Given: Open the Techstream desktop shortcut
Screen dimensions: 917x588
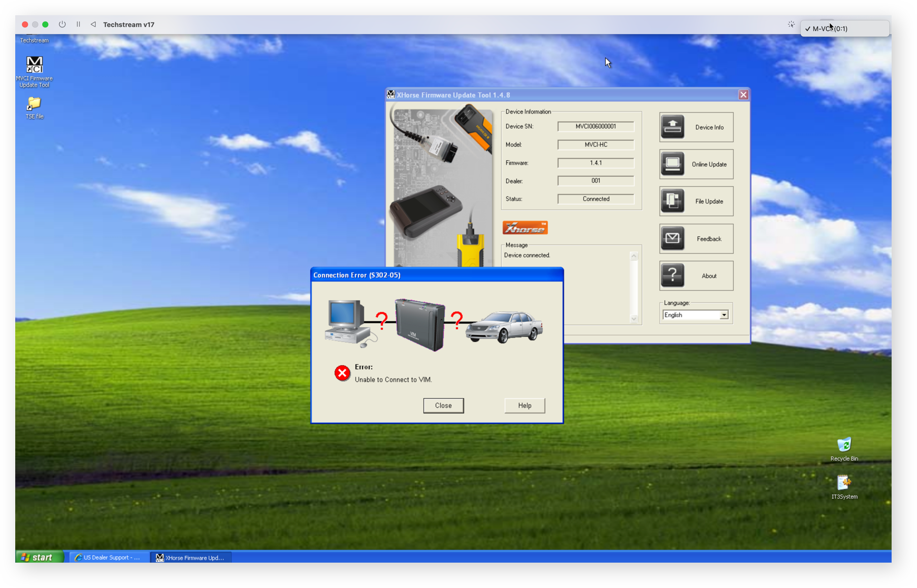Looking at the screenshot, I should 34,39.
